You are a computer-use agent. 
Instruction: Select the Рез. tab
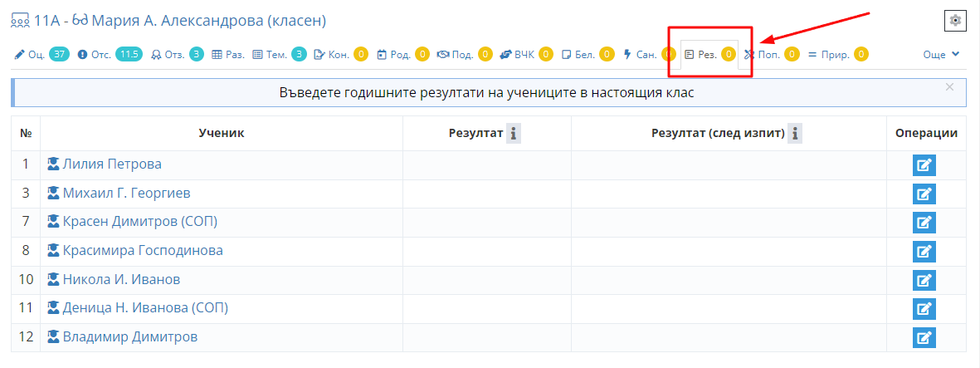(x=707, y=55)
